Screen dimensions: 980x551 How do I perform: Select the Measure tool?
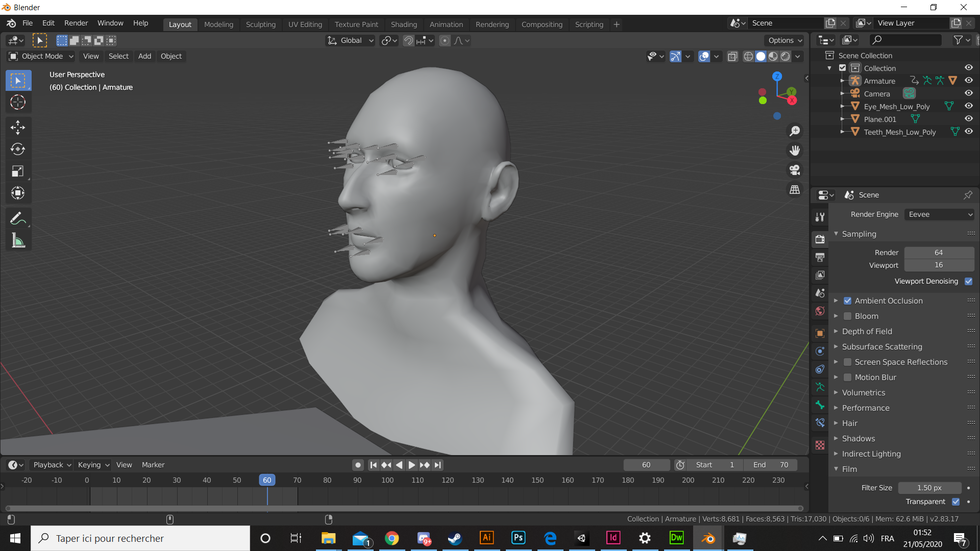click(18, 240)
